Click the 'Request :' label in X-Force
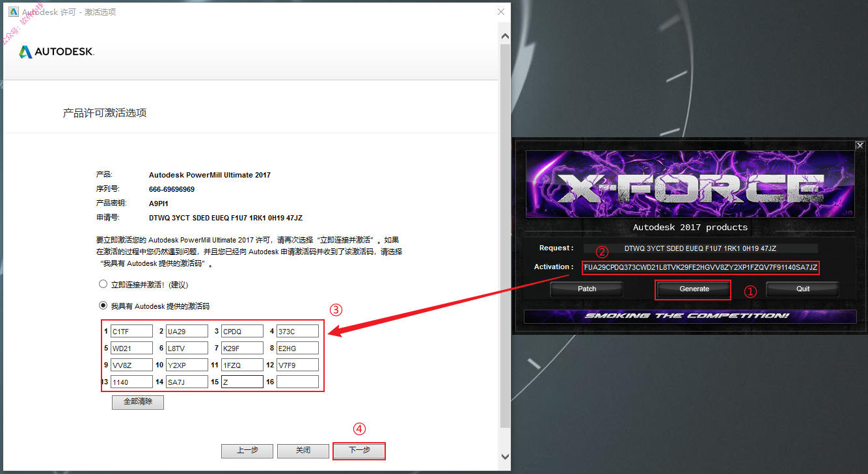 (556, 248)
